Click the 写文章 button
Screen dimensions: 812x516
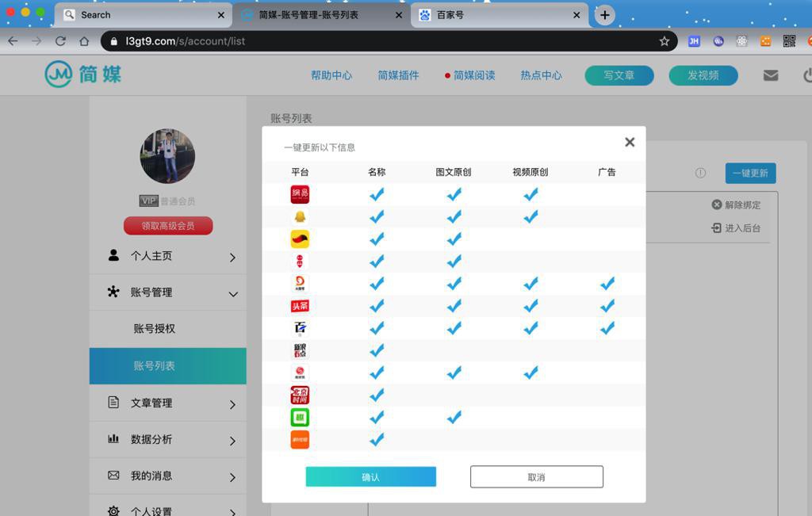coord(619,75)
